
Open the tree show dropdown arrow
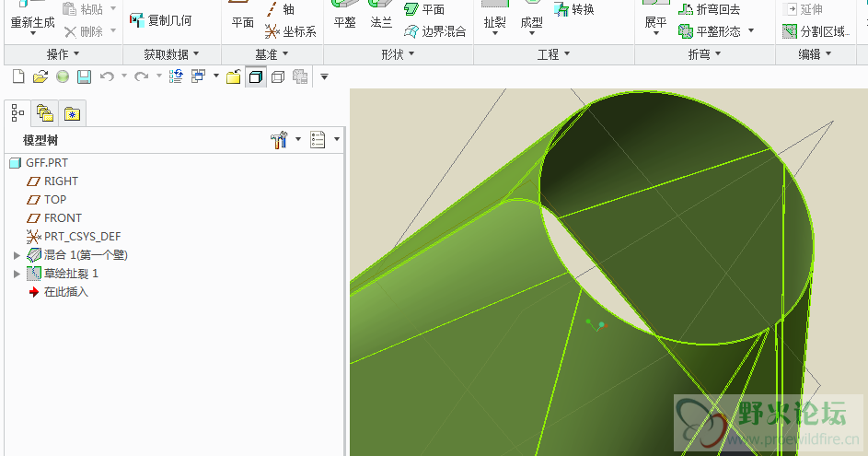(337, 139)
